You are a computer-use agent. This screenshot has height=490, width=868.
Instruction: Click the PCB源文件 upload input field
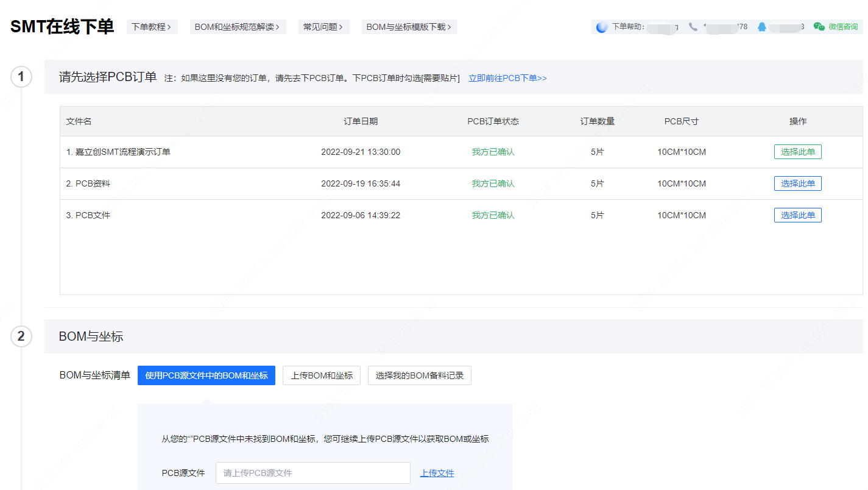313,473
